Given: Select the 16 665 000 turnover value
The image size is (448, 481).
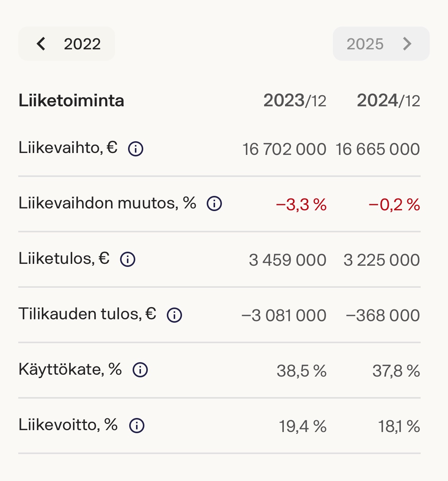Looking at the screenshot, I should coord(378,149).
